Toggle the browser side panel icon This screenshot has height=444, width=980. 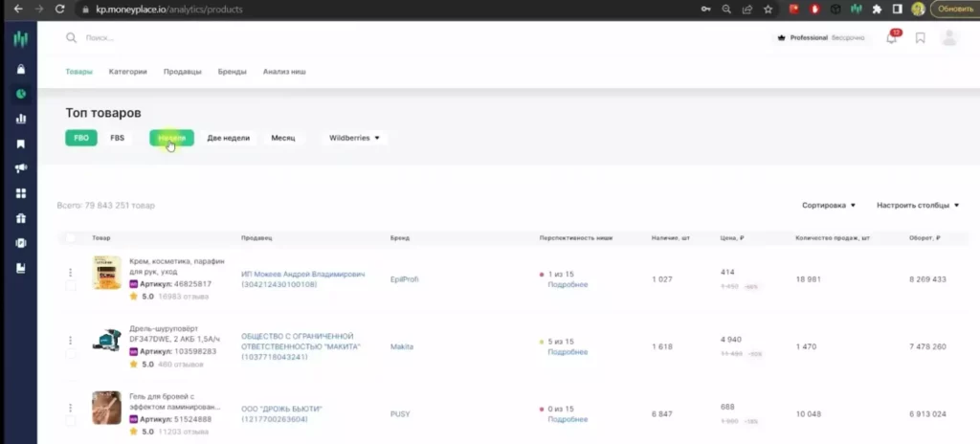[897, 10]
